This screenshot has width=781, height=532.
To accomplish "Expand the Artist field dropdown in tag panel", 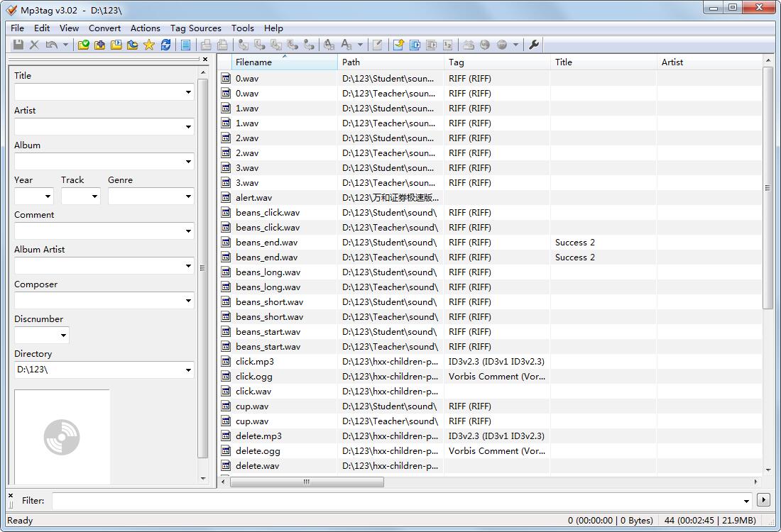I will [188, 127].
